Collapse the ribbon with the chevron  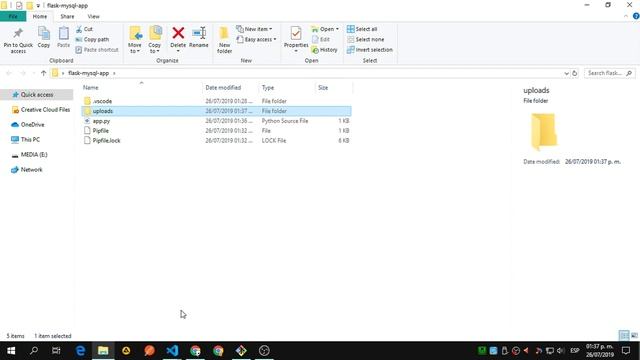point(626,16)
